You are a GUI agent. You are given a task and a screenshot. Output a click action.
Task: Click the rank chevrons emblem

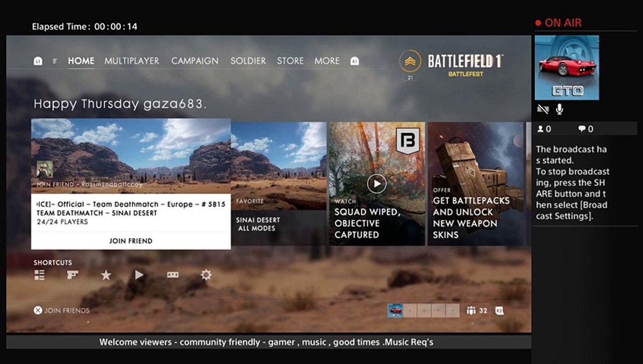tap(410, 62)
